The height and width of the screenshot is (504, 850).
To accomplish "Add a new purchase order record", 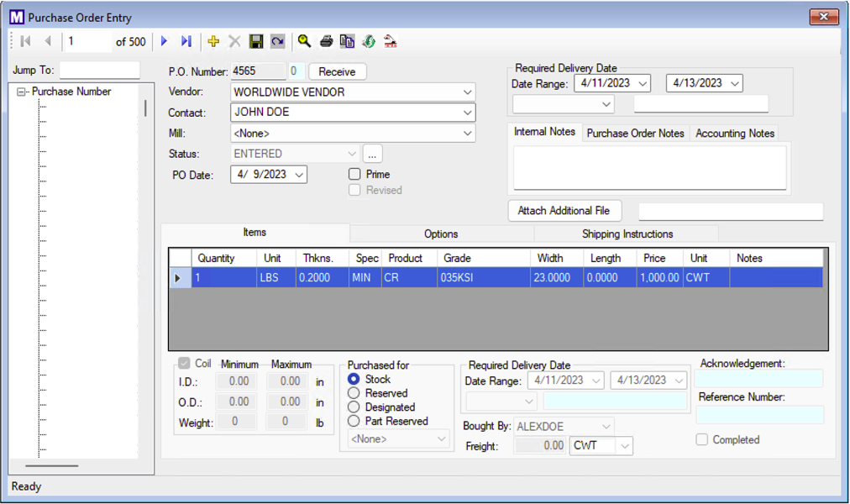I will point(213,41).
